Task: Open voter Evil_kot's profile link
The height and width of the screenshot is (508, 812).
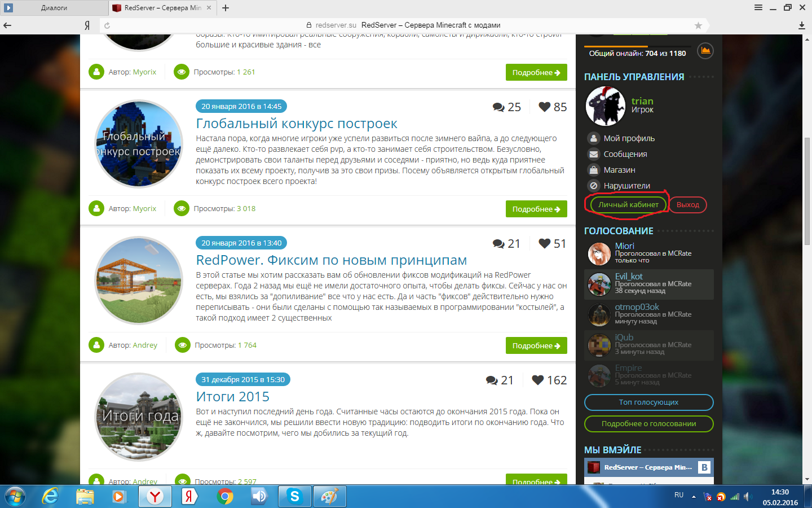Action: click(x=629, y=277)
